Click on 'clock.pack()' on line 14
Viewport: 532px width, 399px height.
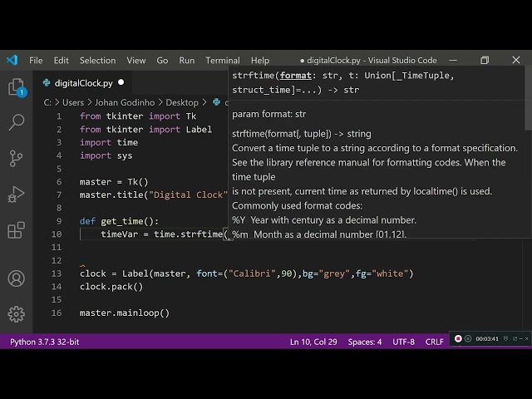point(111,287)
